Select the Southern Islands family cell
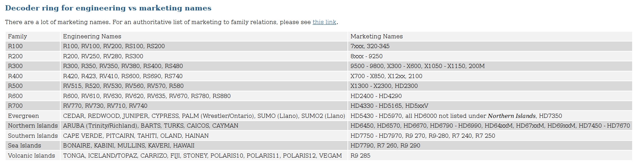This screenshot has width=644, height=166. (33, 136)
